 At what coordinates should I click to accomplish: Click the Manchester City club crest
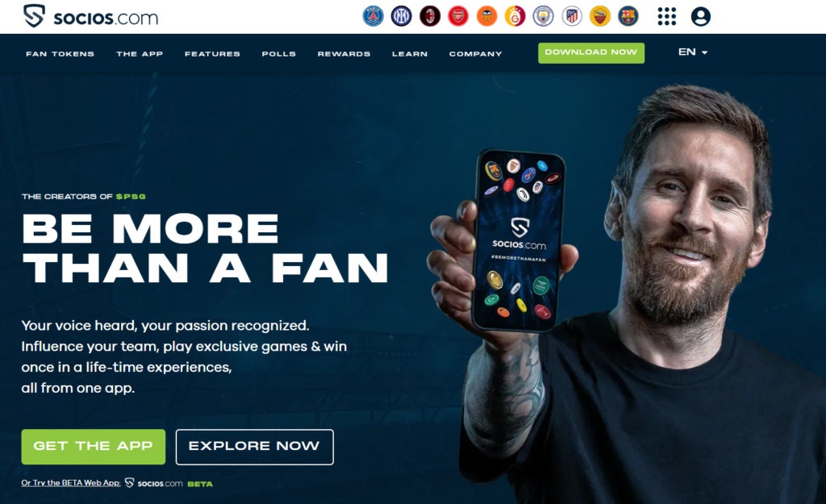point(543,16)
